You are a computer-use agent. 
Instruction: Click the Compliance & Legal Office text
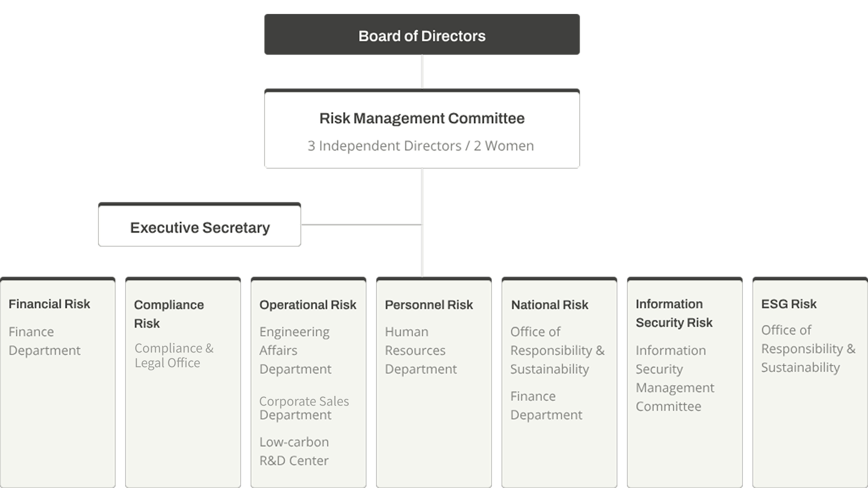[174, 356]
